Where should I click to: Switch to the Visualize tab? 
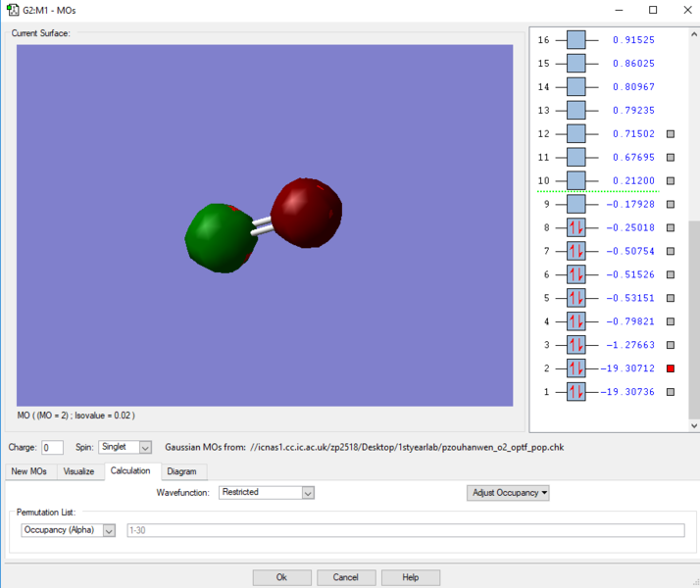78,471
